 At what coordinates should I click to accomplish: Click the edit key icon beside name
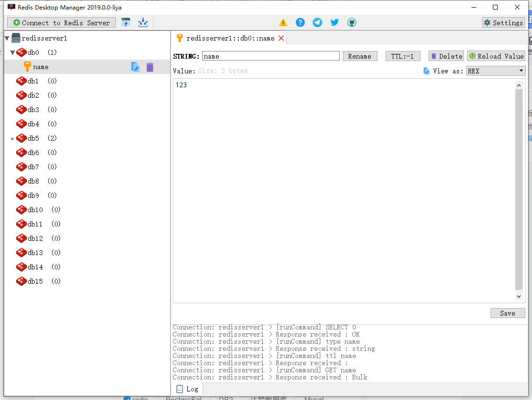[135, 67]
